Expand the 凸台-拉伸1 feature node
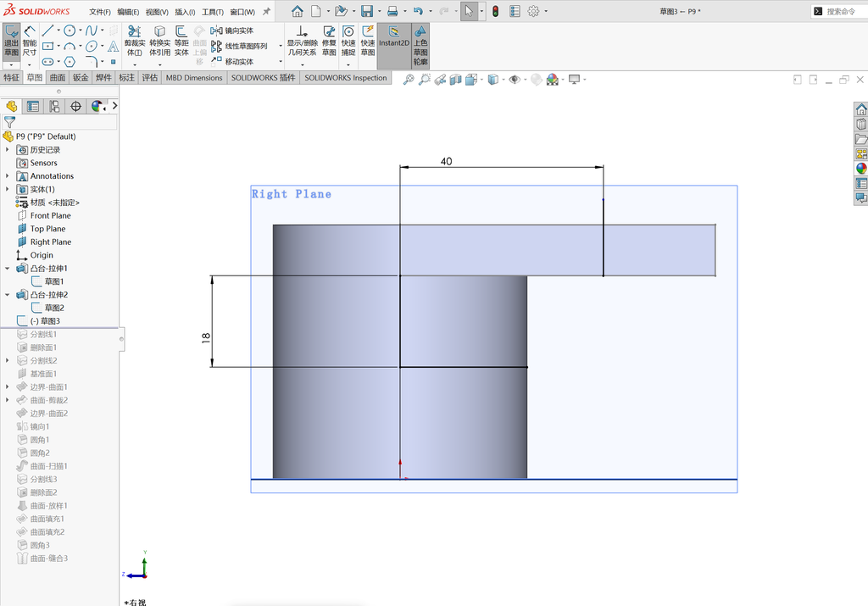This screenshot has width=868, height=606. click(7, 269)
